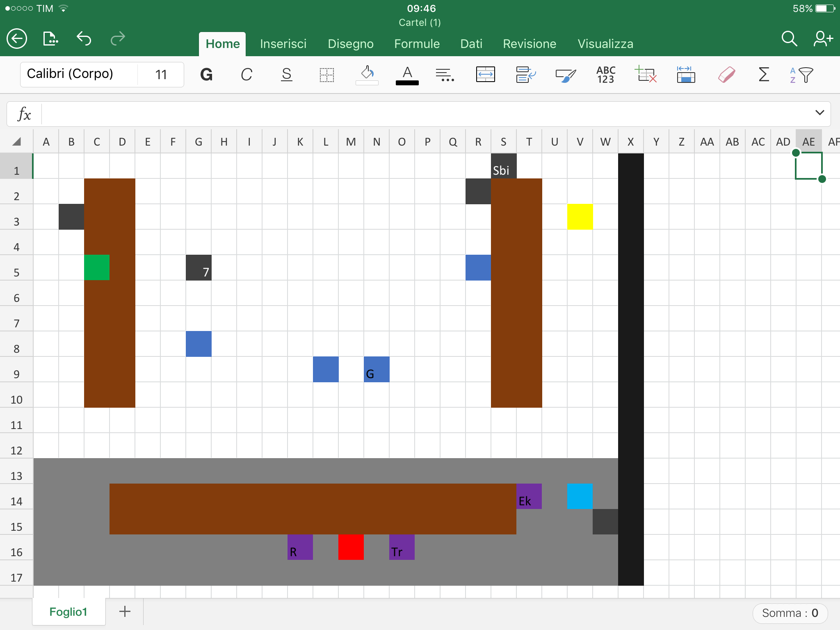Image resolution: width=840 pixels, height=630 pixels.
Task: Open the cell styles paintbrush icon
Action: [566, 75]
